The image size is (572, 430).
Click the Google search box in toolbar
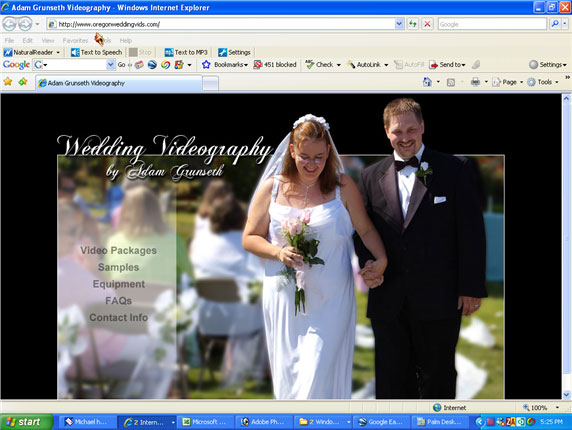coord(492,24)
